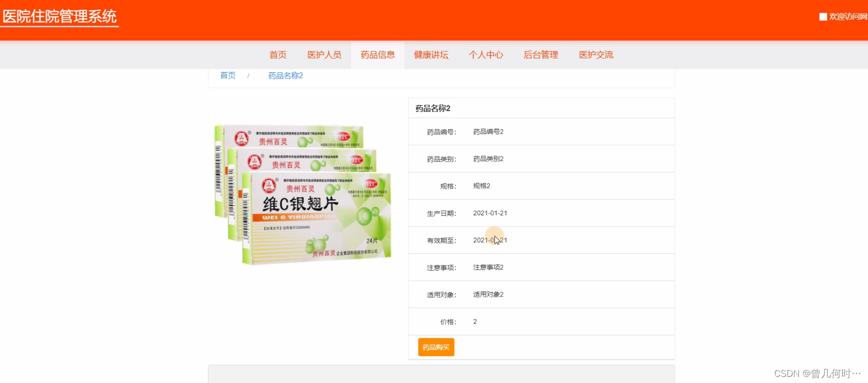Click the 价格: label

tap(448, 322)
